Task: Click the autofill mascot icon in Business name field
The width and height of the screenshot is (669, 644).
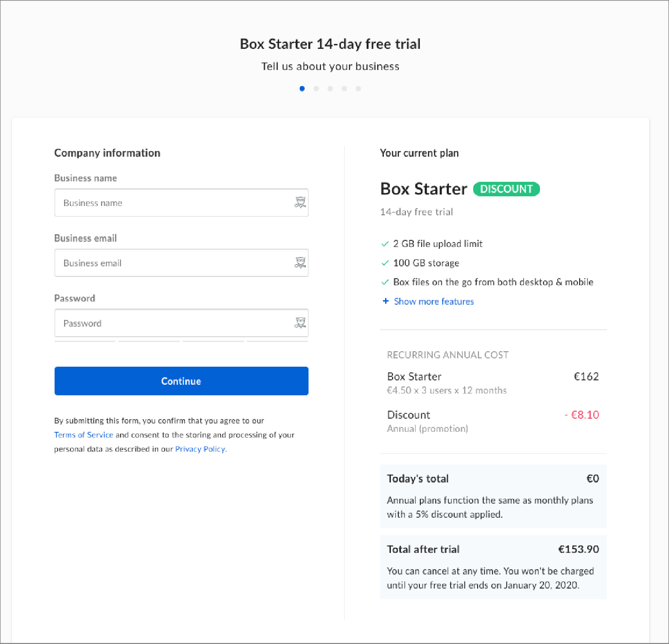Action: (300, 202)
